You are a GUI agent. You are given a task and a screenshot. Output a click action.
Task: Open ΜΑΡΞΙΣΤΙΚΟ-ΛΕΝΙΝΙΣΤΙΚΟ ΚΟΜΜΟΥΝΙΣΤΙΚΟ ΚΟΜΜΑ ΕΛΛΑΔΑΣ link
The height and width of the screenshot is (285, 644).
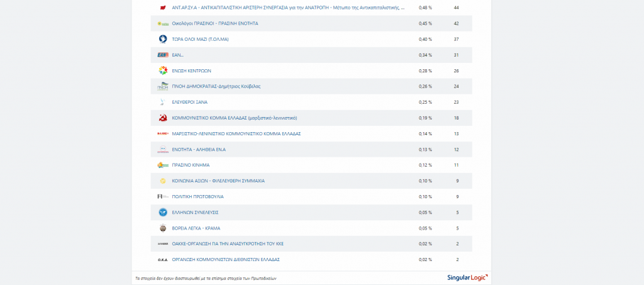pos(236,134)
